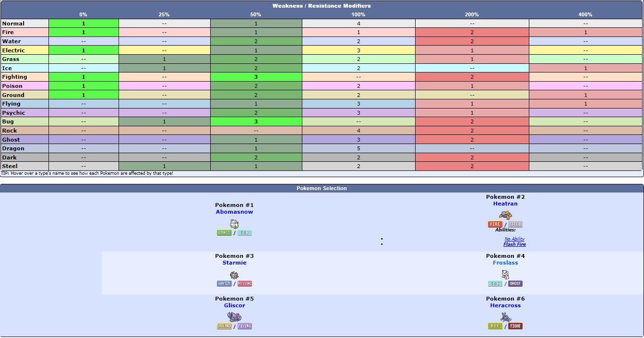Select the 100% column header

click(358, 14)
